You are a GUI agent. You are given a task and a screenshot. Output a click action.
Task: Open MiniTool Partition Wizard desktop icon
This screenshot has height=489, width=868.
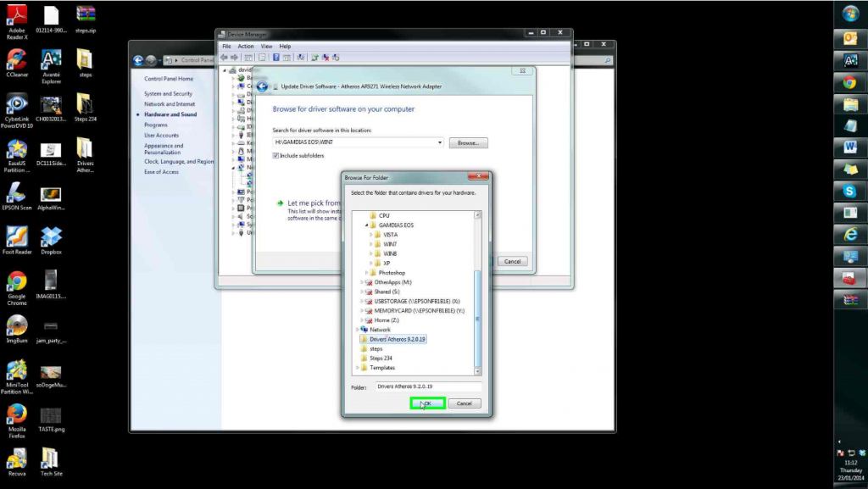coord(17,376)
